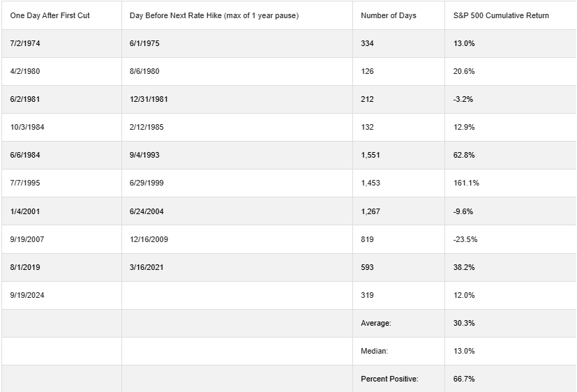
Task: Click the 593 days cell
Action: tap(398, 267)
